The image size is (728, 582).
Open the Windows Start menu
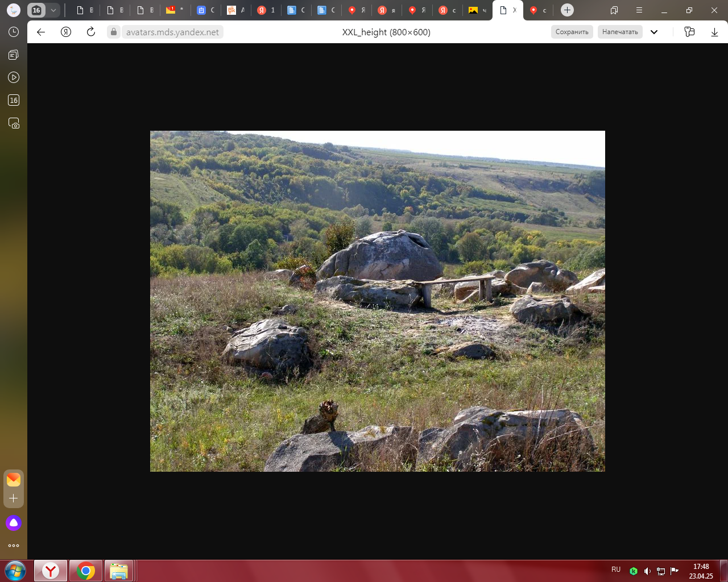click(x=15, y=571)
